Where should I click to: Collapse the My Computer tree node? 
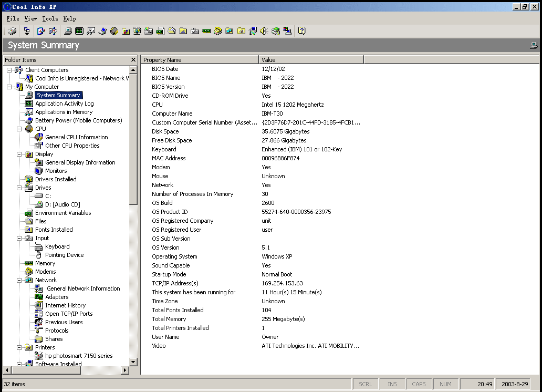coord(9,87)
